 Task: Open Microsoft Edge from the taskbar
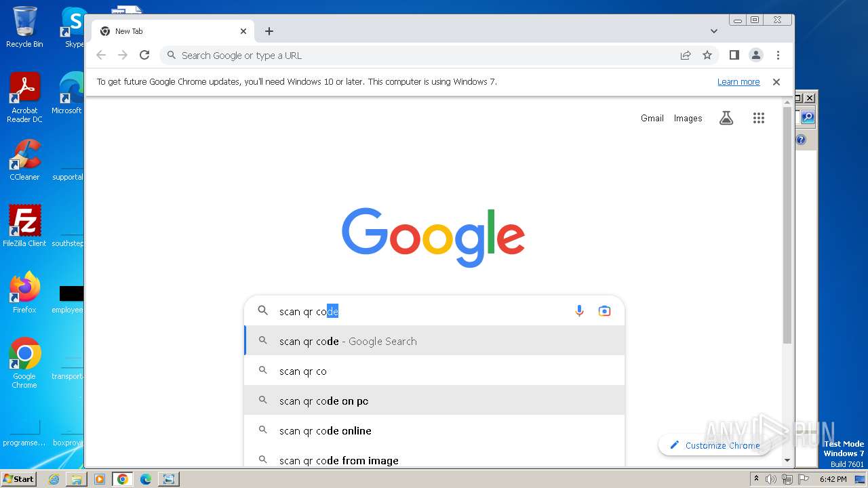(145, 479)
